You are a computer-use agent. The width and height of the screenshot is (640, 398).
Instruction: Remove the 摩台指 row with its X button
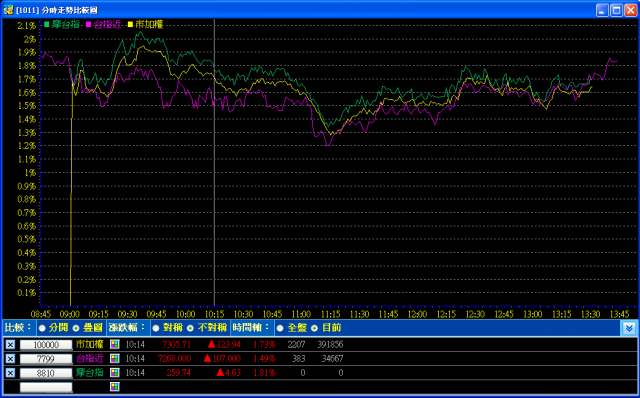[10, 373]
